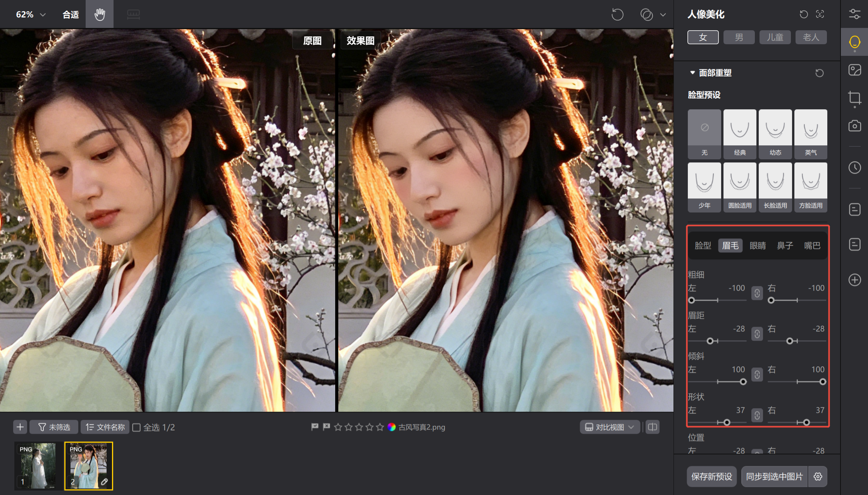Select the crop tool in the right sidebar
This screenshot has width=868, height=495.
tap(854, 98)
